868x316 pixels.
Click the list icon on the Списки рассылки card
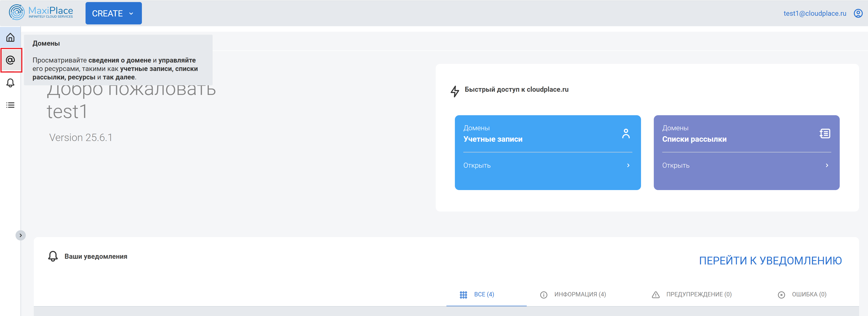pos(824,133)
